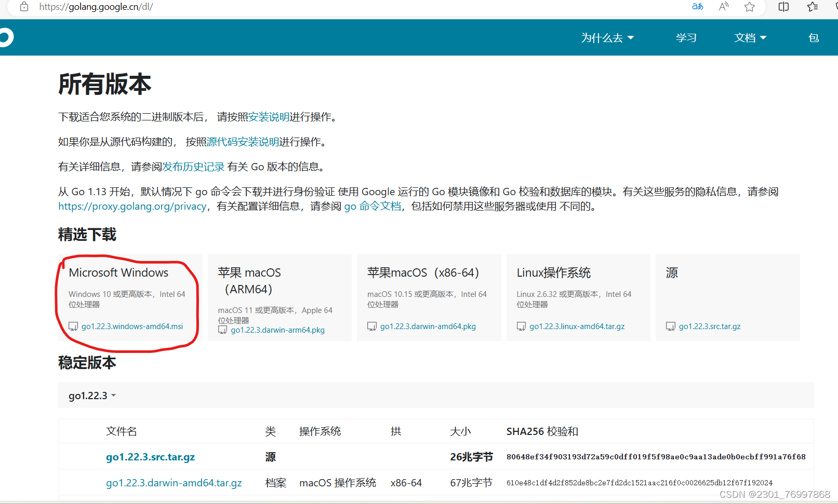Select the 学习 menu item
The height and width of the screenshot is (504, 838).
[x=686, y=37]
